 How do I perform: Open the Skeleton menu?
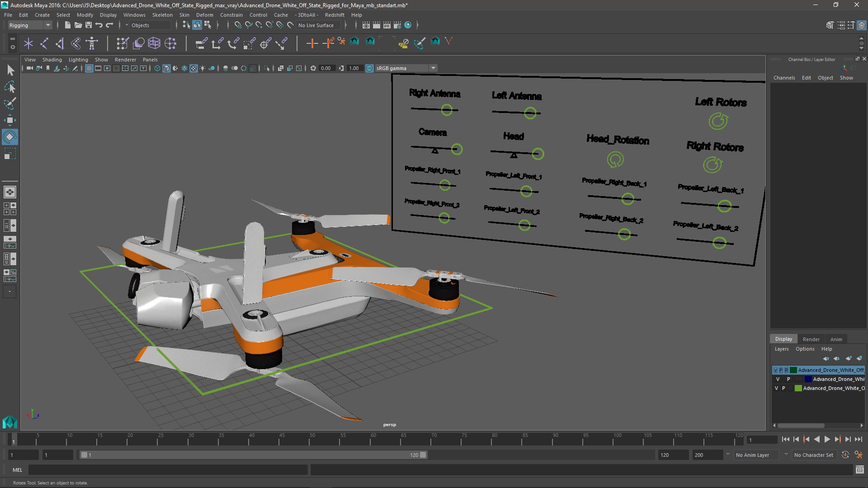[x=162, y=15]
